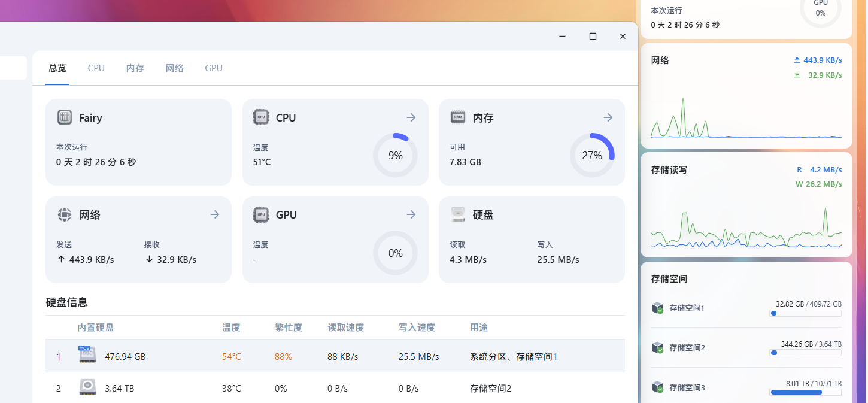Select the 总览 tab
This screenshot has height=403, width=868.
click(x=57, y=68)
